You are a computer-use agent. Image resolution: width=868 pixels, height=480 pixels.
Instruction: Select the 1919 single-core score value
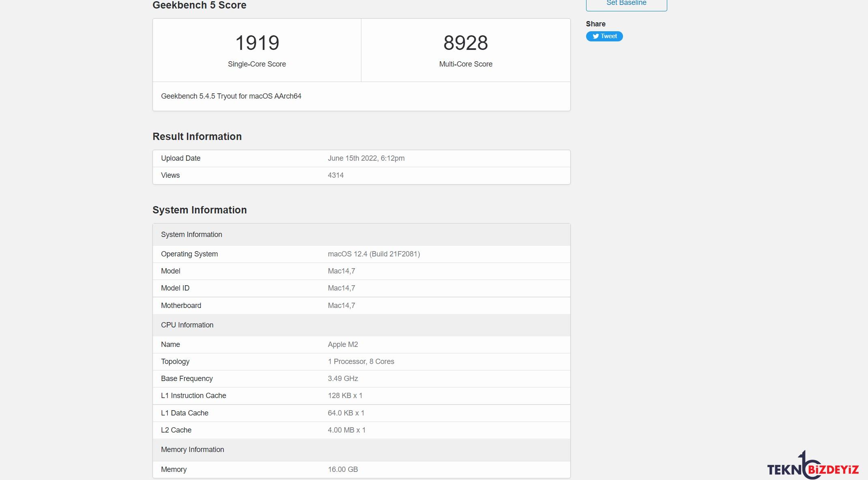point(257,43)
